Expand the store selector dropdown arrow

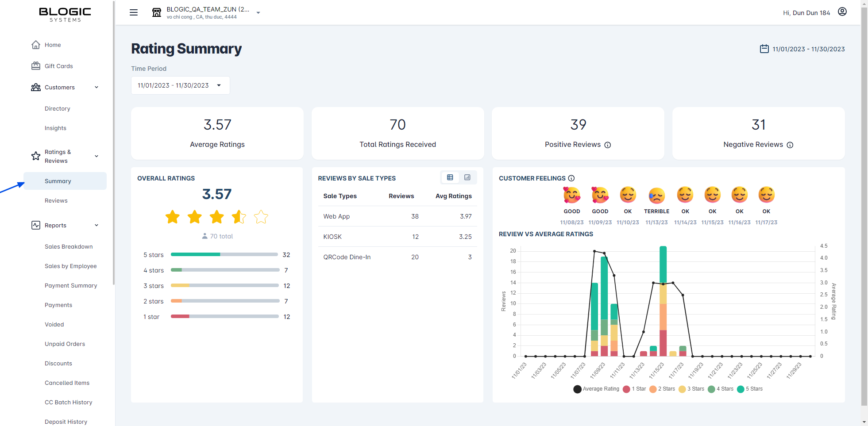point(258,13)
